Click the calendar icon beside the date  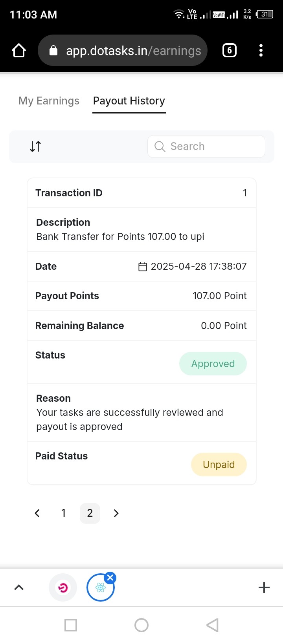click(143, 267)
